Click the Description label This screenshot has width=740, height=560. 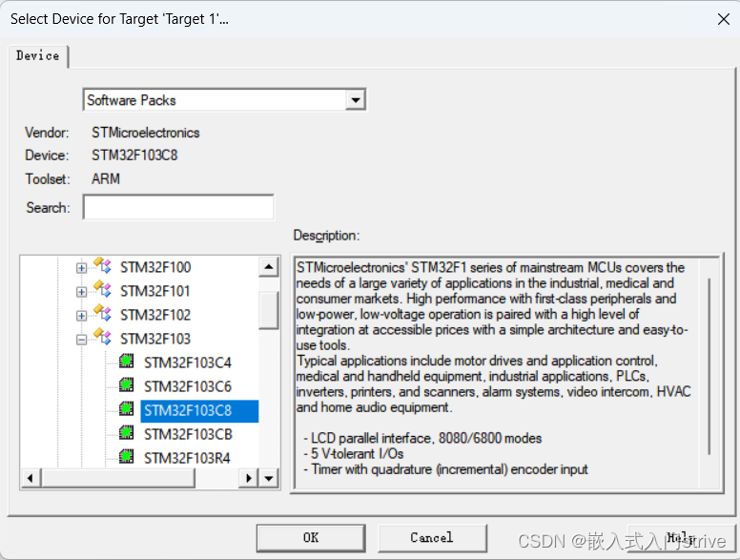coord(326,235)
